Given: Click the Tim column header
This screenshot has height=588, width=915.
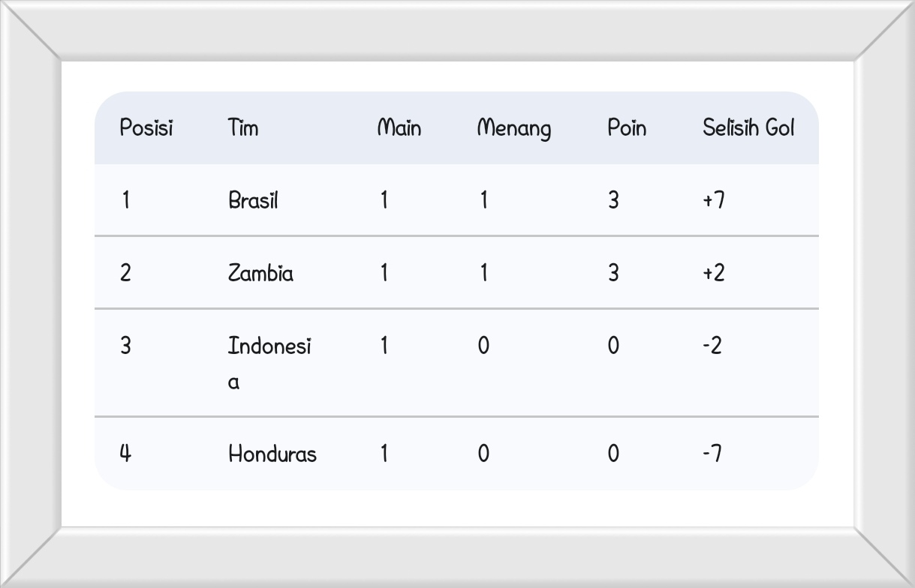Looking at the screenshot, I should click(x=243, y=128).
